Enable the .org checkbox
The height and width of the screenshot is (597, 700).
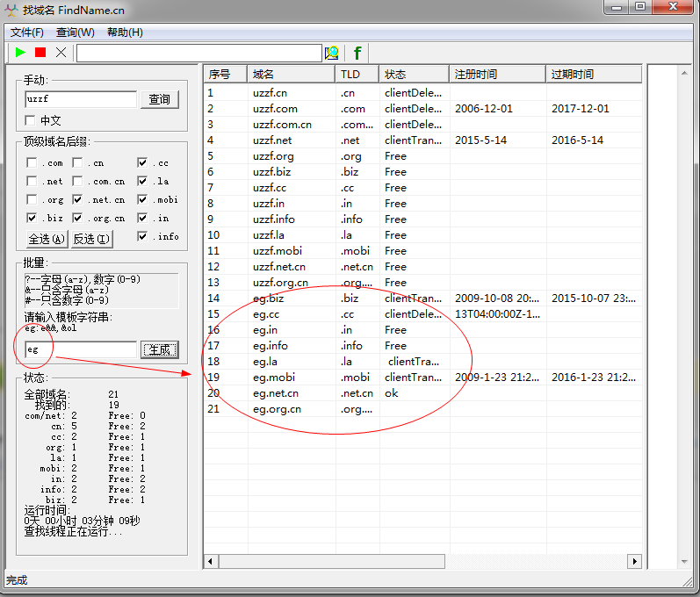(x=32, y=199)
